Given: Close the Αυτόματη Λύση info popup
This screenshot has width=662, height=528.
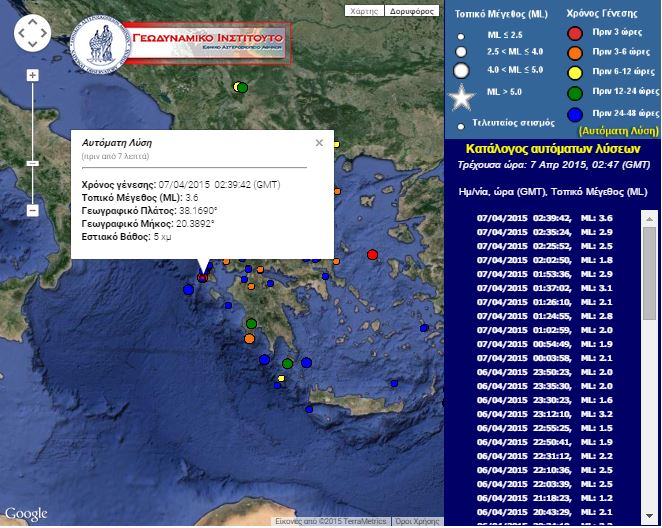Looking at the screenshot, I should point(319,143).
